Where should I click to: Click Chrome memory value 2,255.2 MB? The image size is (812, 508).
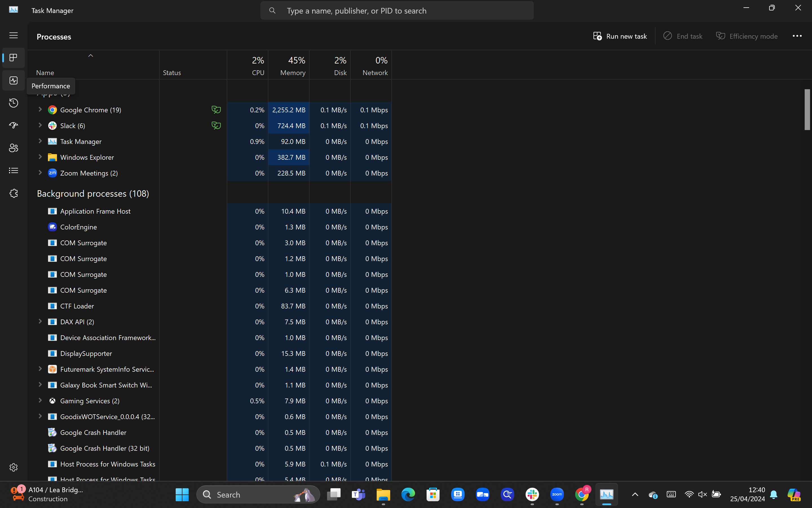point(289,110)
